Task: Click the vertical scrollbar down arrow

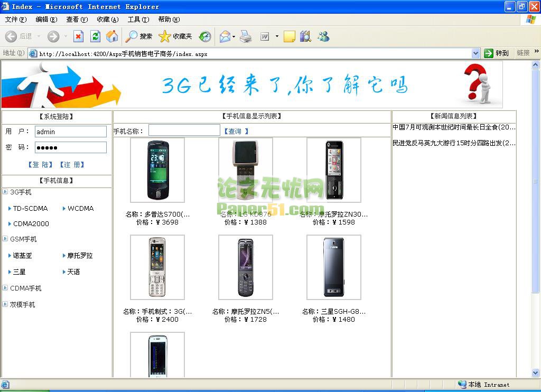Action: [536, 372]
